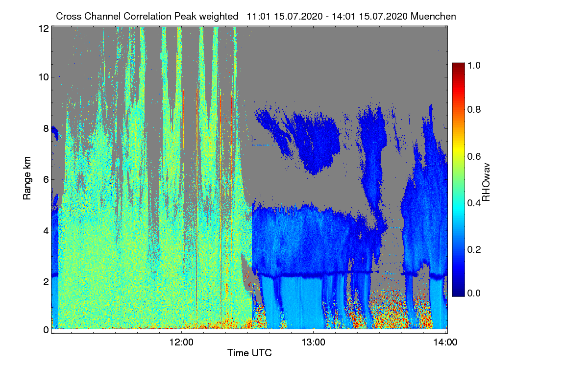Click the '2' range axis tick label
Image resolution: width=588 pixels, height=392 pixels.
point(46,282)
